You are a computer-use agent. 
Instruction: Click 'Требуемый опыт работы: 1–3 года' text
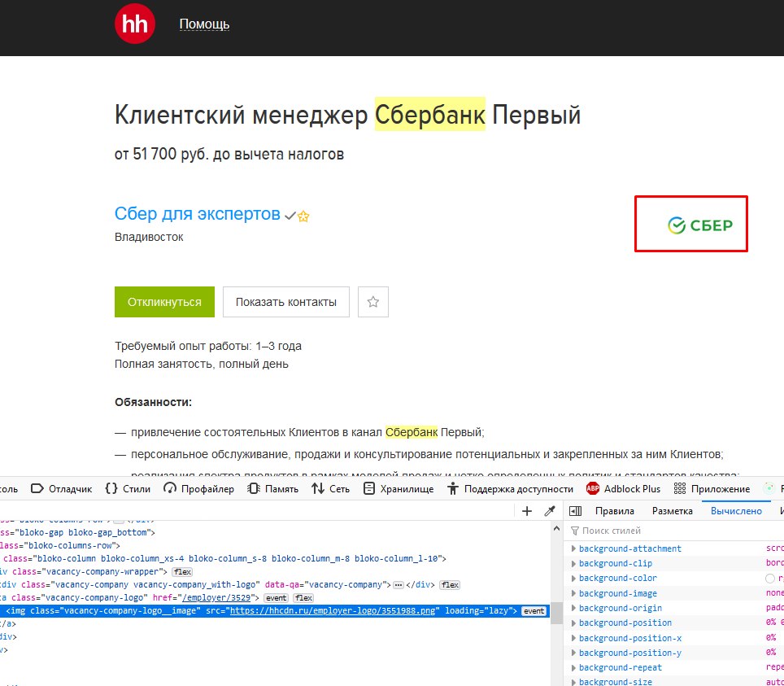(208, 346)
